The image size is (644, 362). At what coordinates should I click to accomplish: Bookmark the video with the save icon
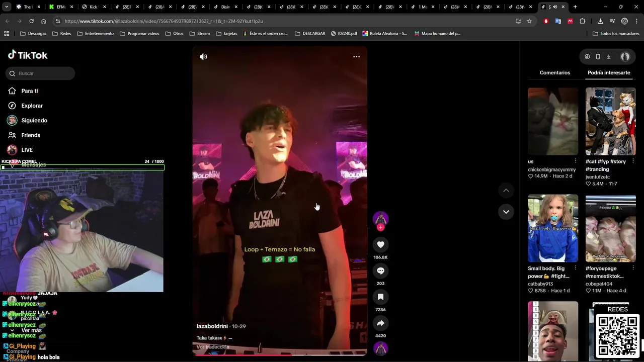(380, 297)
